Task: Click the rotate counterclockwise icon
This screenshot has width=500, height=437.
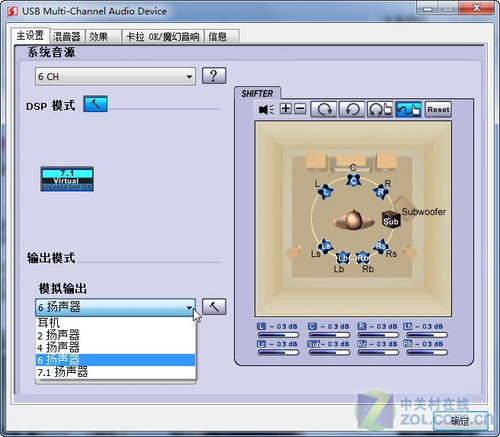Action: click(352, 109)
